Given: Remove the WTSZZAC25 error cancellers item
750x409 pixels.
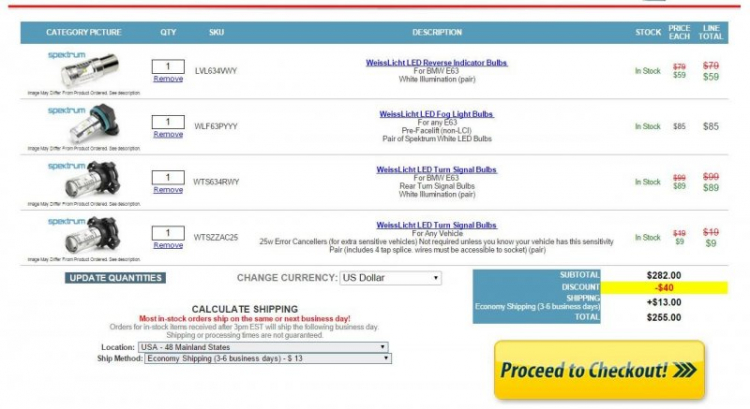Looking at the screenshot, I should (x=168, y=245).
